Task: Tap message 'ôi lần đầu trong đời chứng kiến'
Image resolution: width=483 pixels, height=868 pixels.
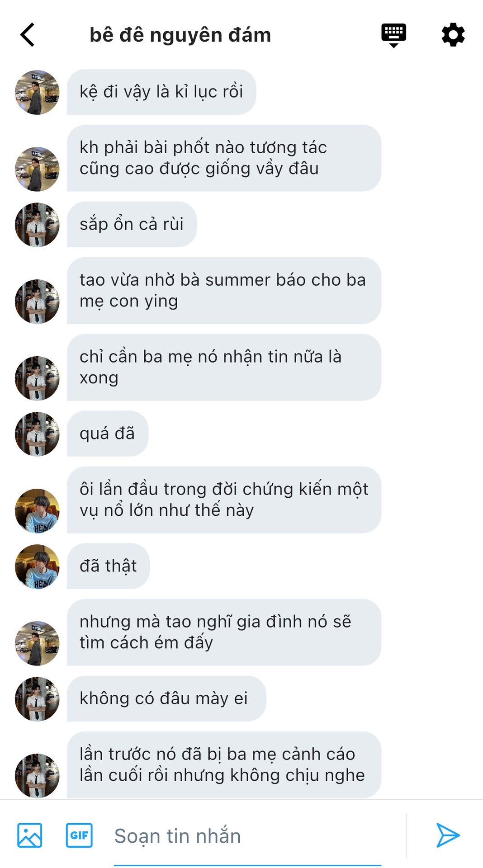Action: pos(224,500)
